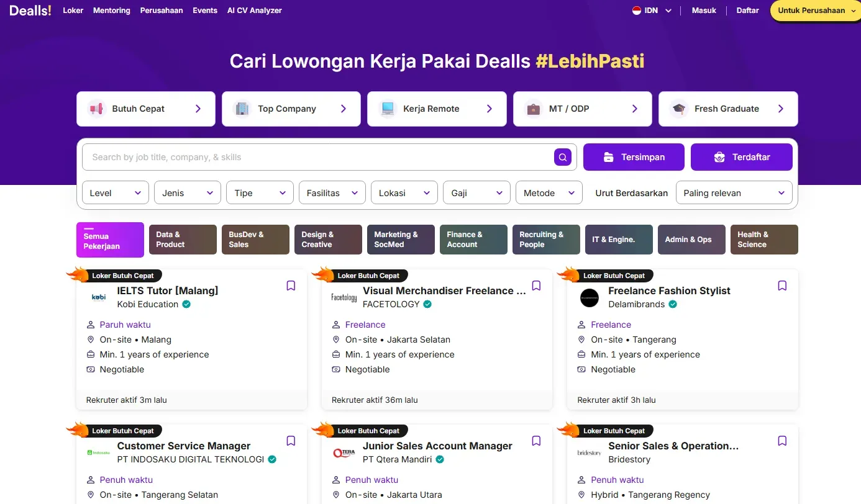Image resolution: width=861 pixels, height=504 pixels.
Task: Click the Butuh Cepat megaphone icon
Action: pos(96,109)
